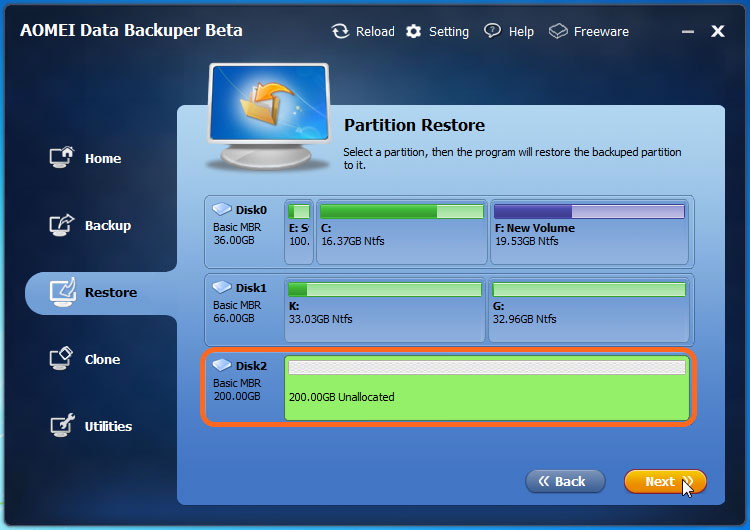Select F: New Volume partition
Image resolution: width=750 pixels, height=530 pixels.
589,232
